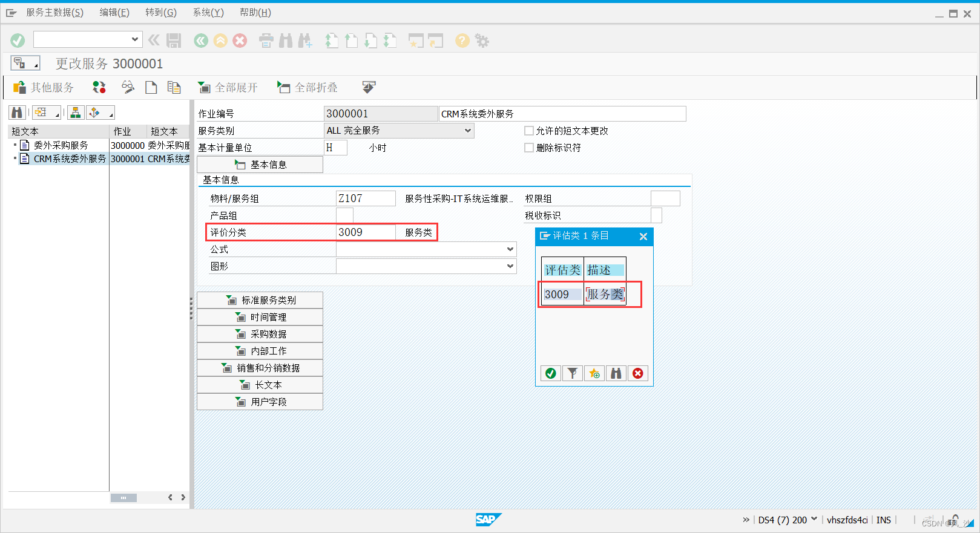Click the yellow Help question mark icon
This screenshot has width=980, height=533.
point(462,41)
